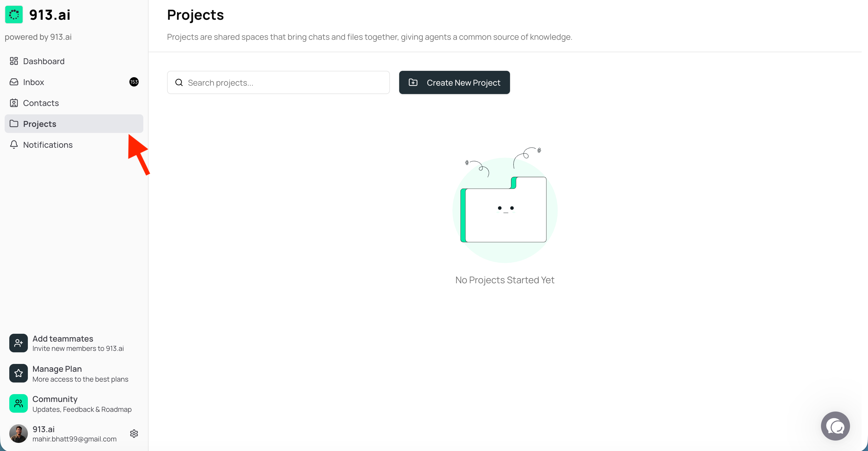868x451 pixels.
Task: Click the Add teammates icon
Action: coord(19,343)
